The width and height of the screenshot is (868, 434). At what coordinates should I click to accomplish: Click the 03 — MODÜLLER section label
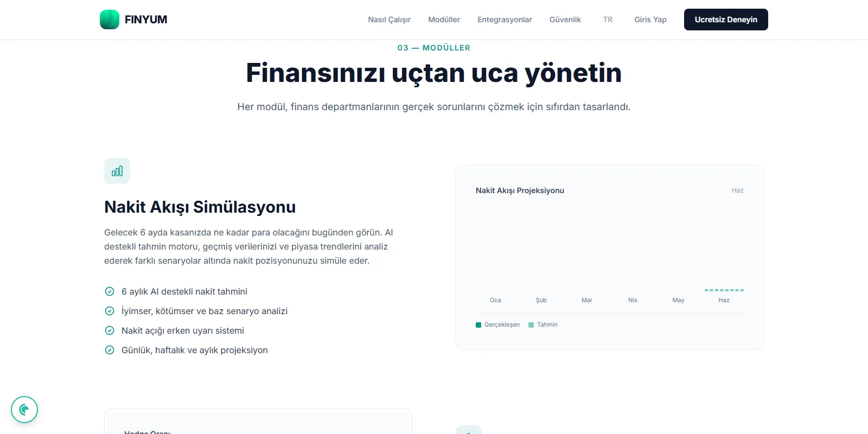(434, 48)
